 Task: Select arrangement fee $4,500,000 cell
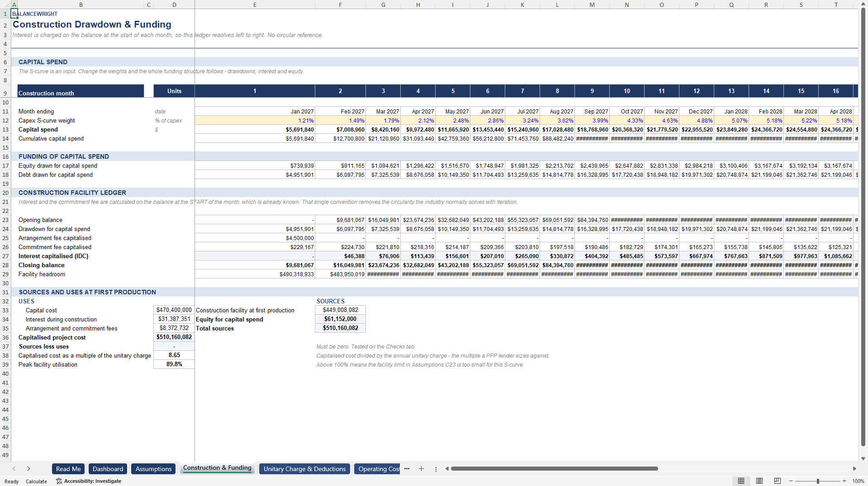(x=255, y=238)
